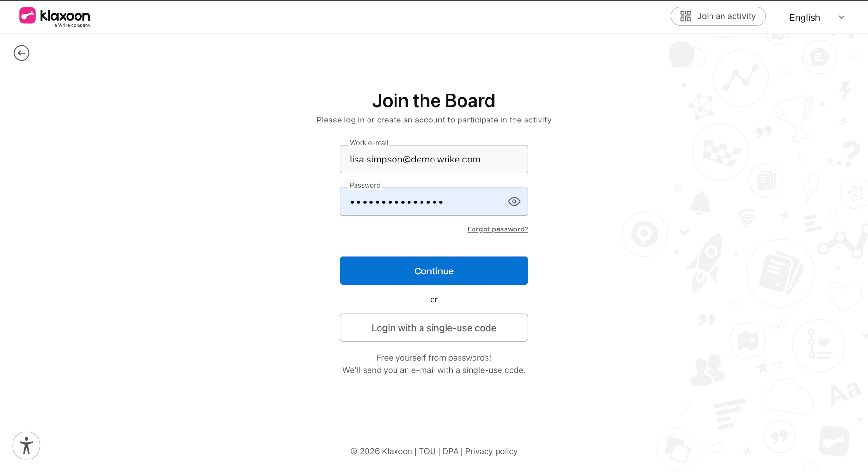Open the English language selector

click(804, 18)
